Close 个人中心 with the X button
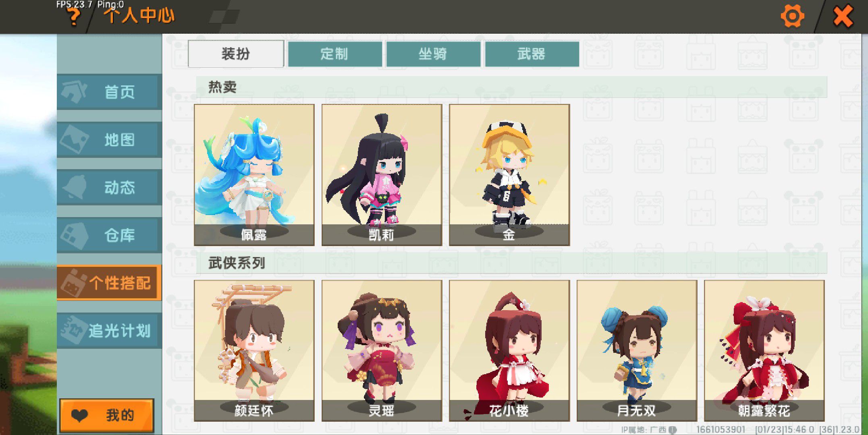The image size is (868, 435). point(843,17)
